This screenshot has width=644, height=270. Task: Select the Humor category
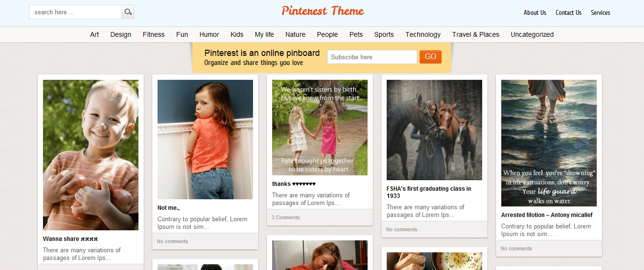point(209,34)
